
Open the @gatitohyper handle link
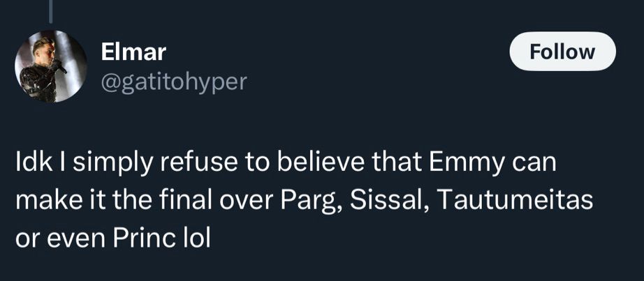point(174,82)
